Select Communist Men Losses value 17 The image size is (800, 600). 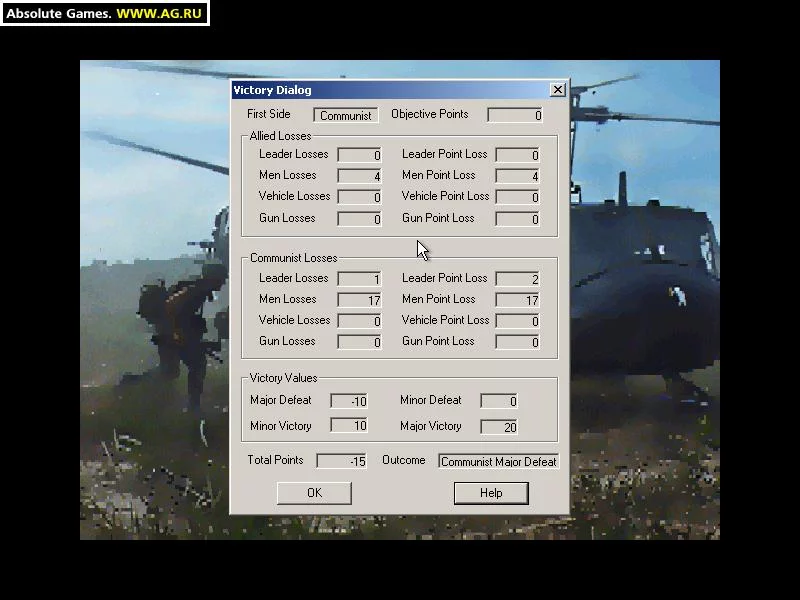click(x=359, y=300)
